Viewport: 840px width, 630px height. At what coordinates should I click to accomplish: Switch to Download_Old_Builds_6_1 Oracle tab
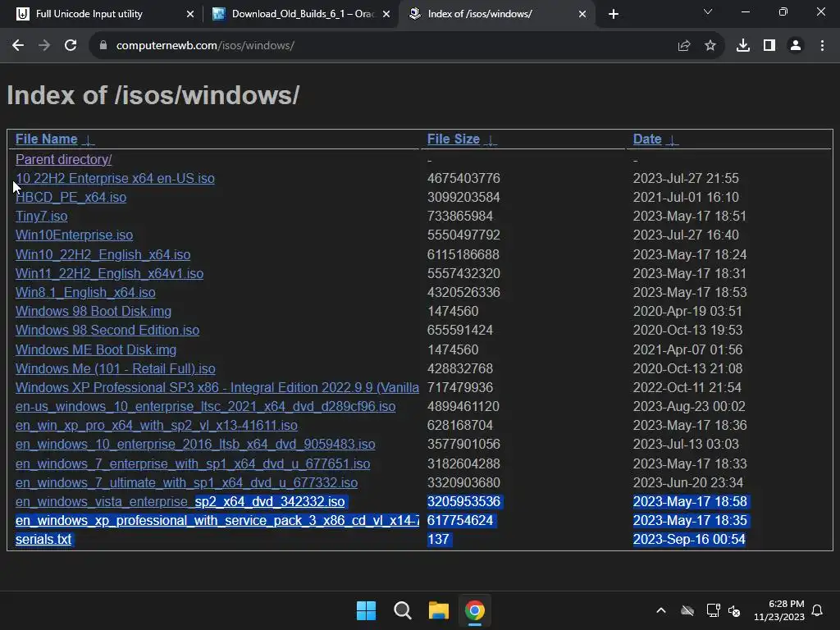click(303, 14)
